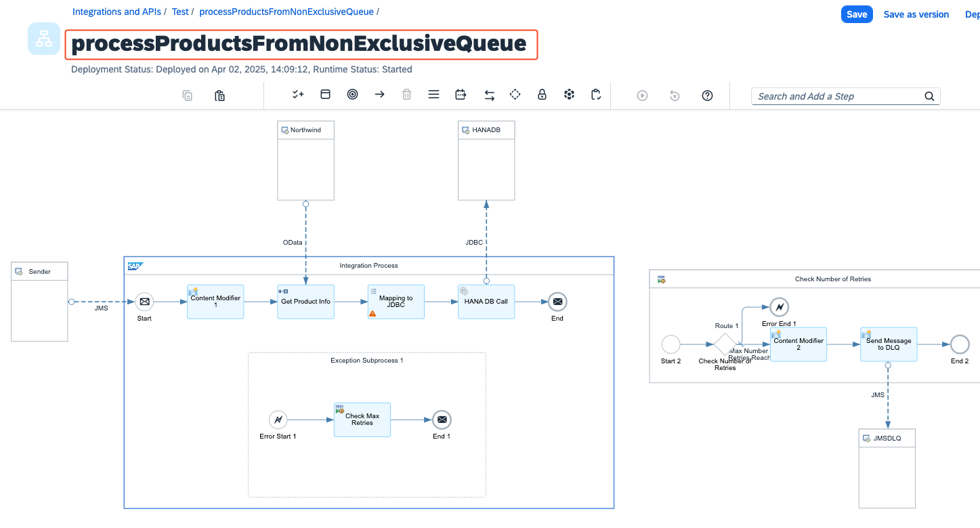Screen dimensions: 980x528
Task: Select the Content Modifier 2 step
Action: point(798,344)
